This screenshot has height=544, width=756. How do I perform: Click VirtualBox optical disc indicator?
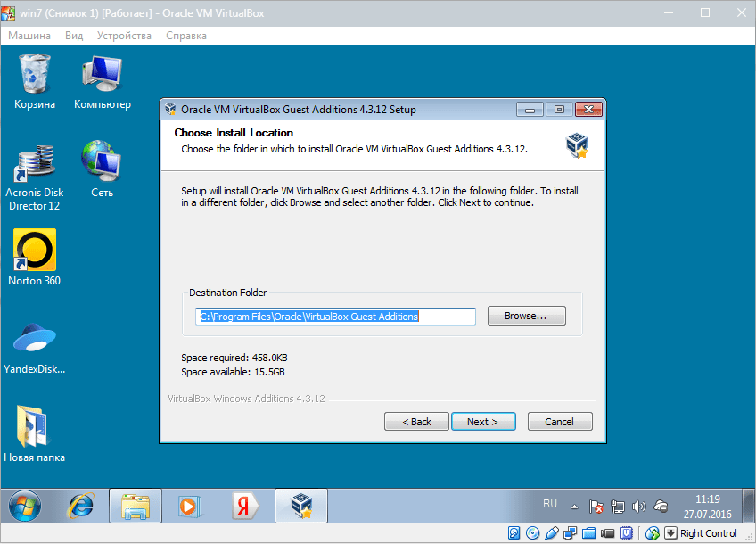(x=533, y=533)
